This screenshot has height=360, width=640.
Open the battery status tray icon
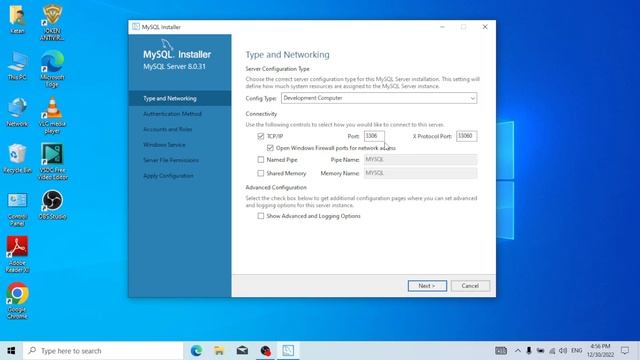pyautogui.click(x=540, y=351)
